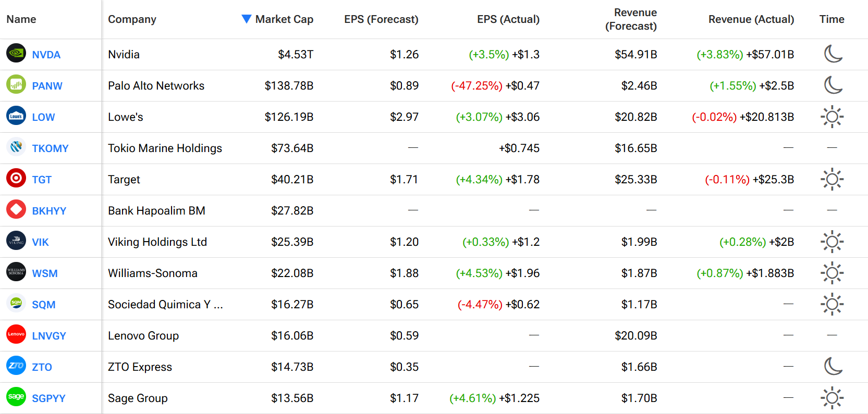This screenshot has height=414, width=868.
Task: Select the Williams-Sonoma company name
Action: [153, 273]
